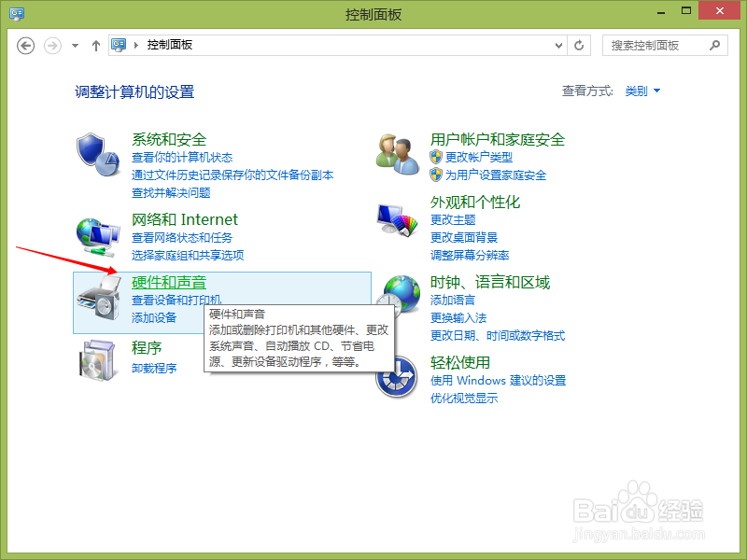Click the back arrow navigation button
747x560 pixels.
pyautogui.click(x=26, y=46)
